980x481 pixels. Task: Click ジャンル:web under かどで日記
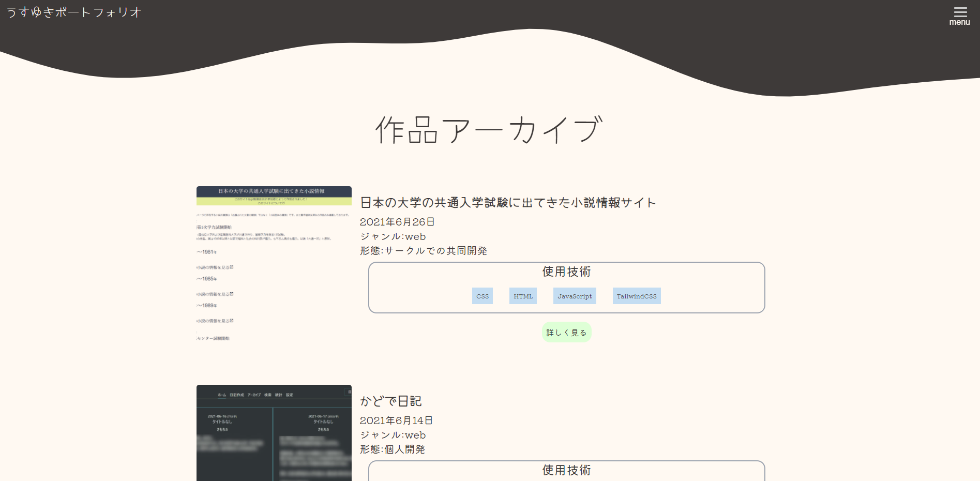click(393, 435)
